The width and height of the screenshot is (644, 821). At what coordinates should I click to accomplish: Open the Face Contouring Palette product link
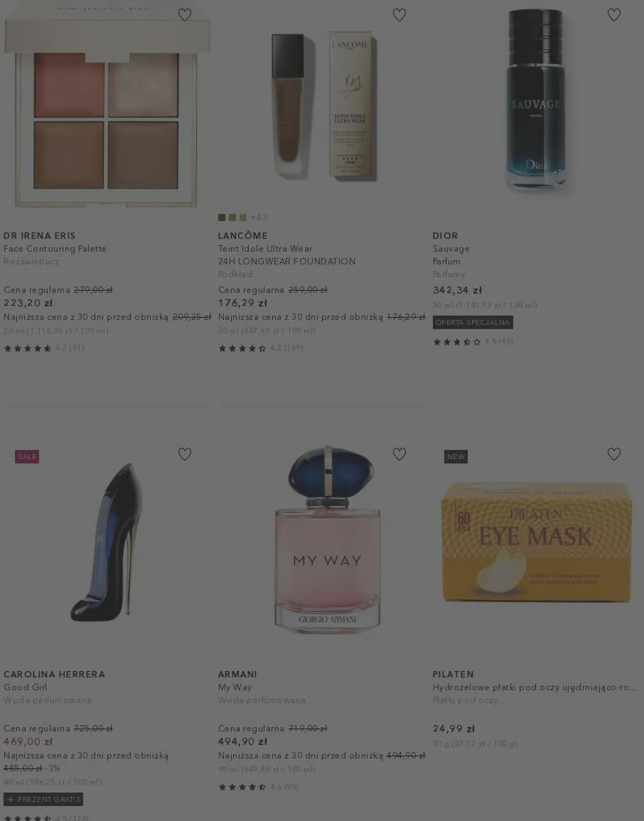(x=55, y=249)
